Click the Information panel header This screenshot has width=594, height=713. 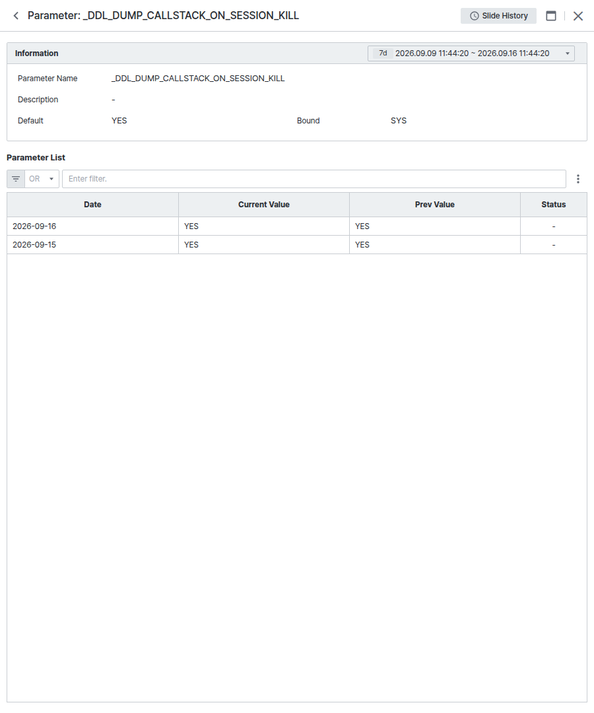pos(297,53)
